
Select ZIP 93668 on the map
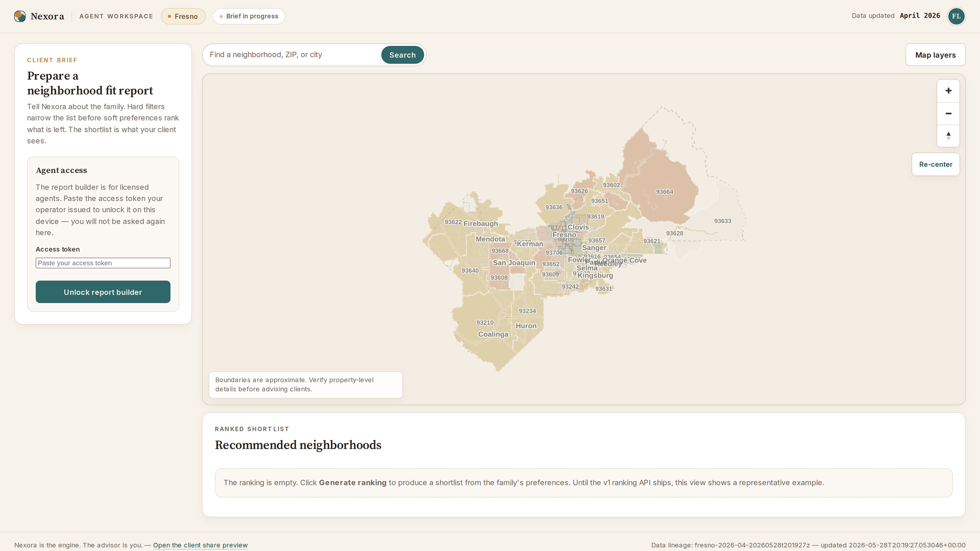(500, 251)
